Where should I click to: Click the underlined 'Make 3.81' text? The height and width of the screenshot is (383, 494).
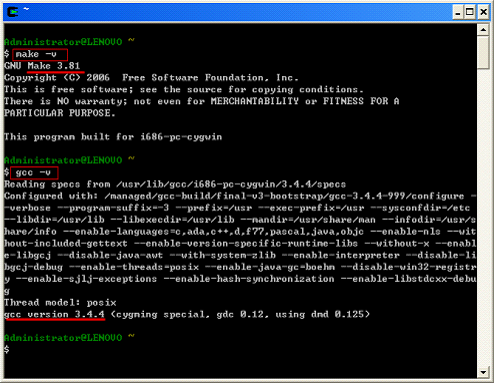tap(54, 66)
